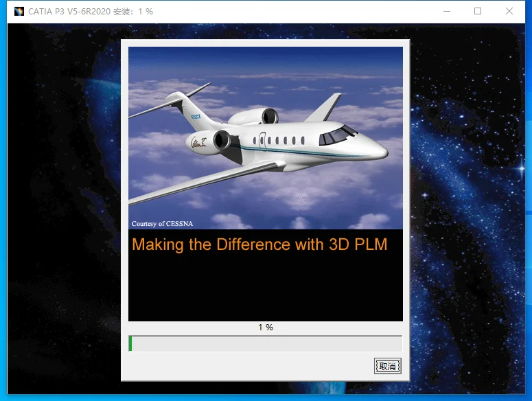Click the 1 % progress label
The width and height of the screenshot is (532, 401).
pyautogui.click(x=266, y=327)
